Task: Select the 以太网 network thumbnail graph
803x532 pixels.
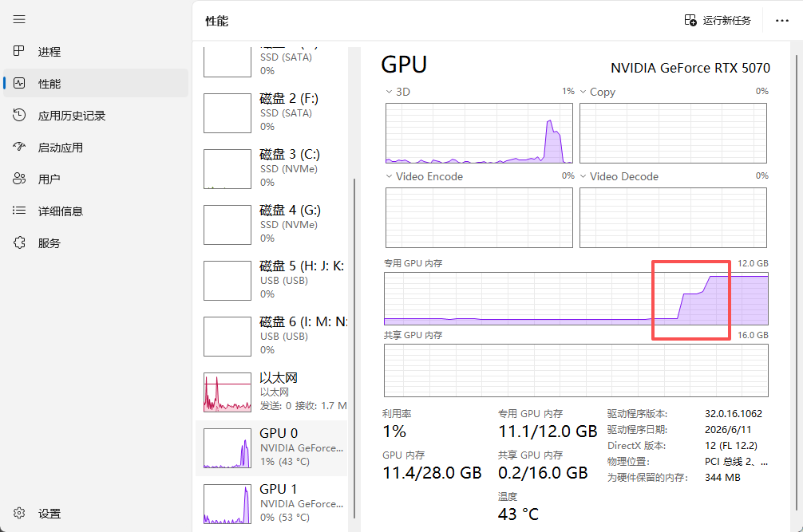Action: (227, 392)
